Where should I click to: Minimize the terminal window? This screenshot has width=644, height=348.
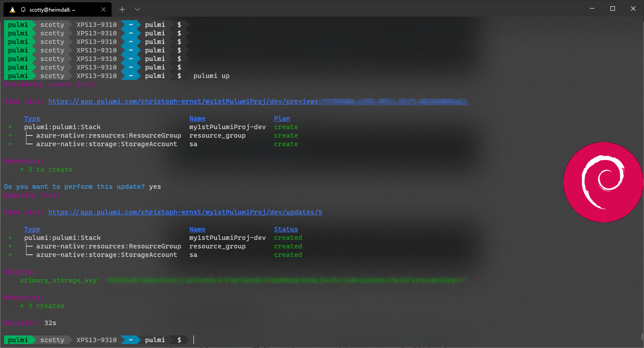point(592,9)
